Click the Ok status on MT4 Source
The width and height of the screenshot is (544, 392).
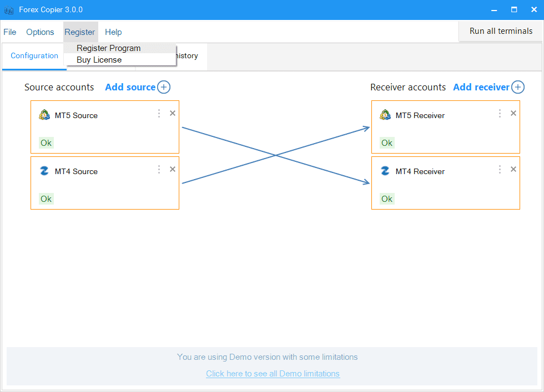[x=46, y=199]
